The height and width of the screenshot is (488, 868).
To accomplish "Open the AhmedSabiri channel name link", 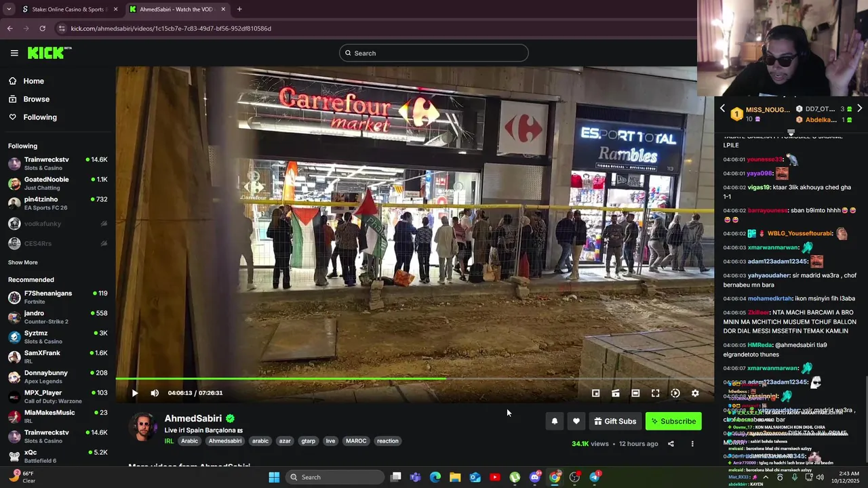I will click(193, 419).
